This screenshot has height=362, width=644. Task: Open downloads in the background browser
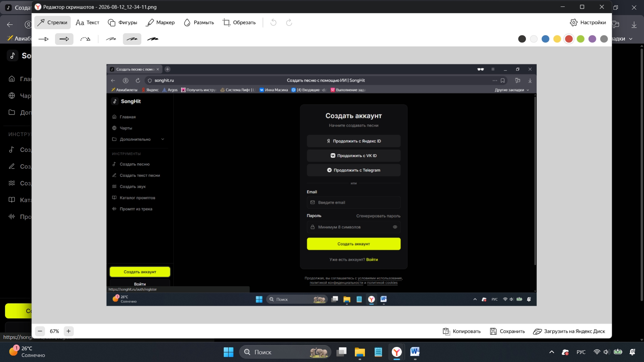634,24
